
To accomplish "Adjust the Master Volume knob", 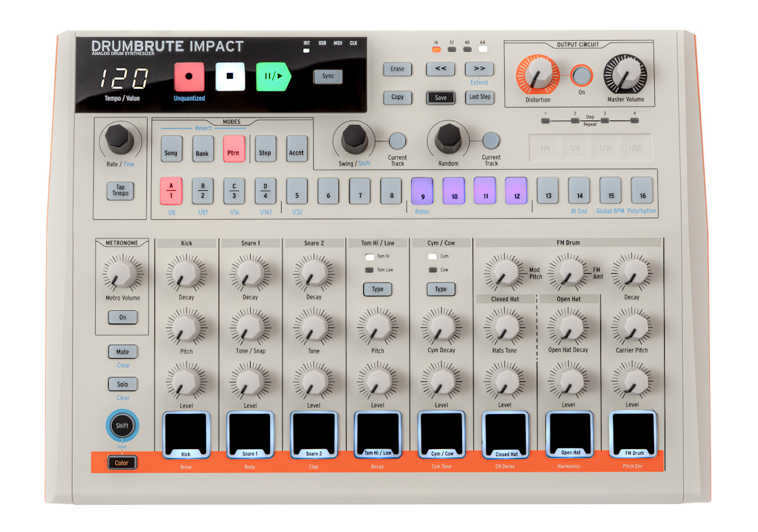I will (625, 74).
